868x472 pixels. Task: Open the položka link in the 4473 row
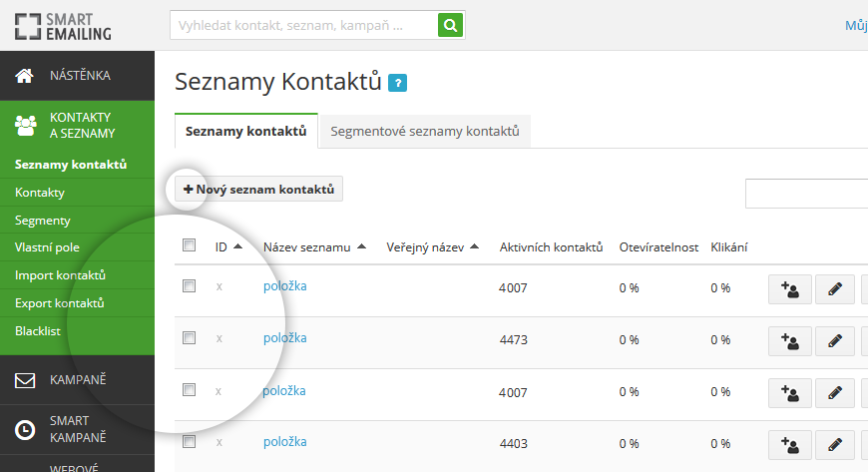pyautogui.click(x=285, y=338)
